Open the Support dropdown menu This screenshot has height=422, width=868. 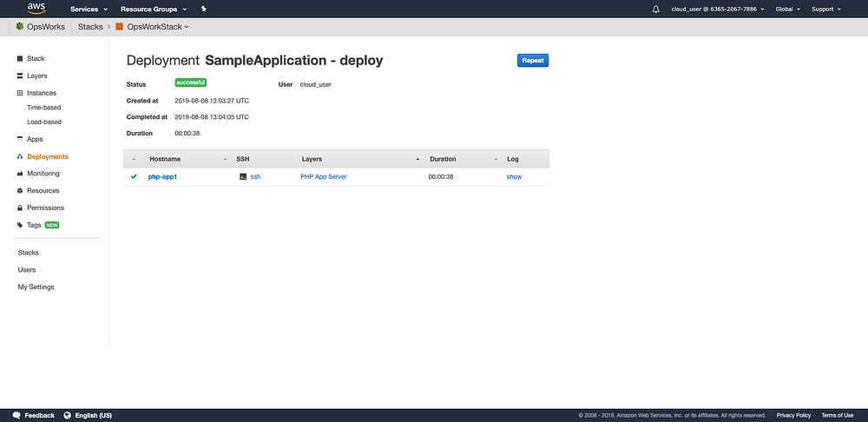[826, 9]
